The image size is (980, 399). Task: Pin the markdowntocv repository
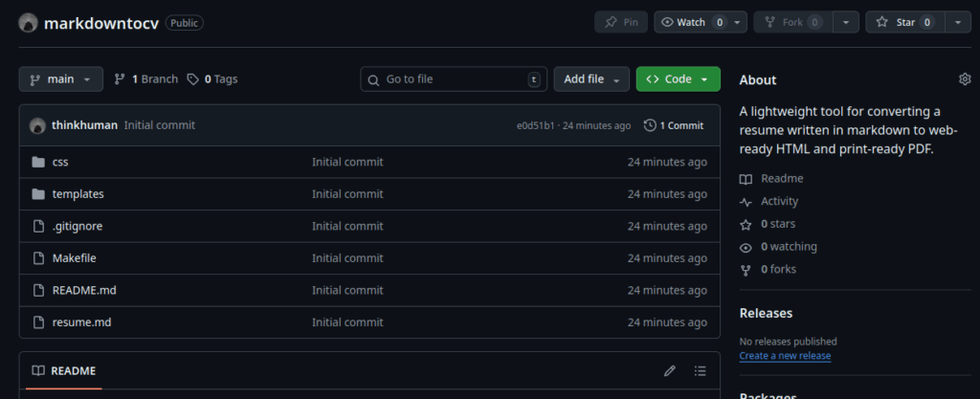[x=621, y=22]
